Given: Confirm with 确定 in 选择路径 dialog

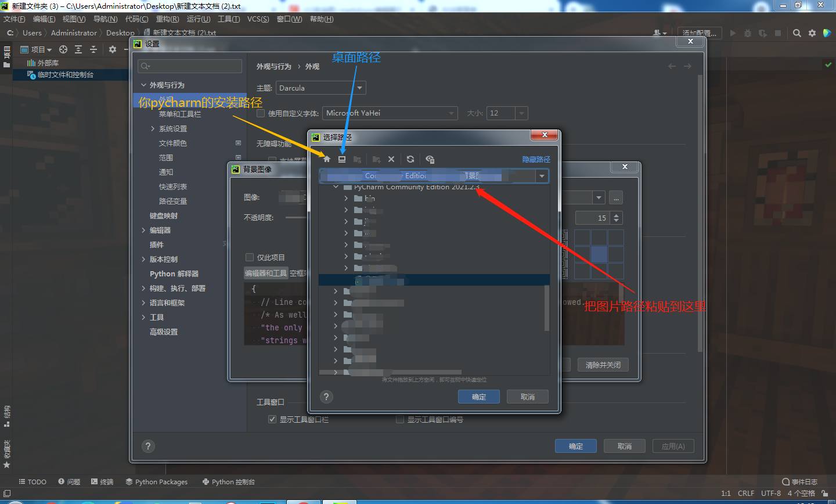Looking at the screenshot, I should (x=479, y=397).
